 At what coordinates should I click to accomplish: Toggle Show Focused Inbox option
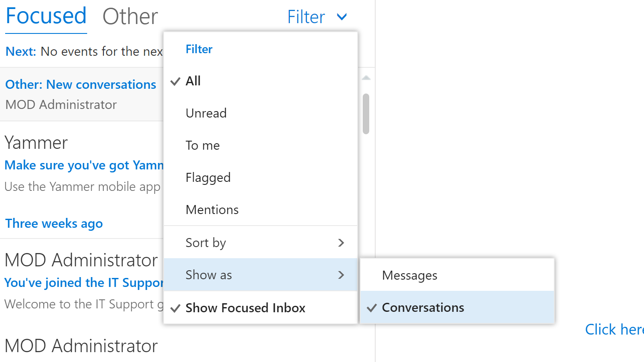pos(261,308)
